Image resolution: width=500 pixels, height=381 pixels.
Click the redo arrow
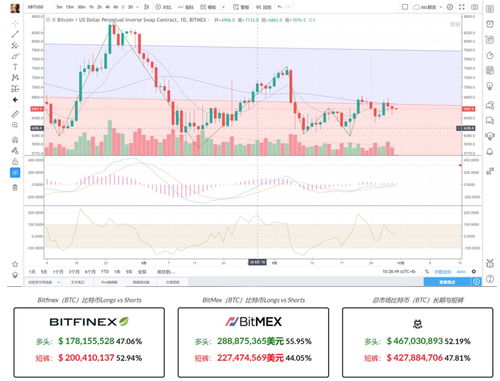tap(288, 7)
